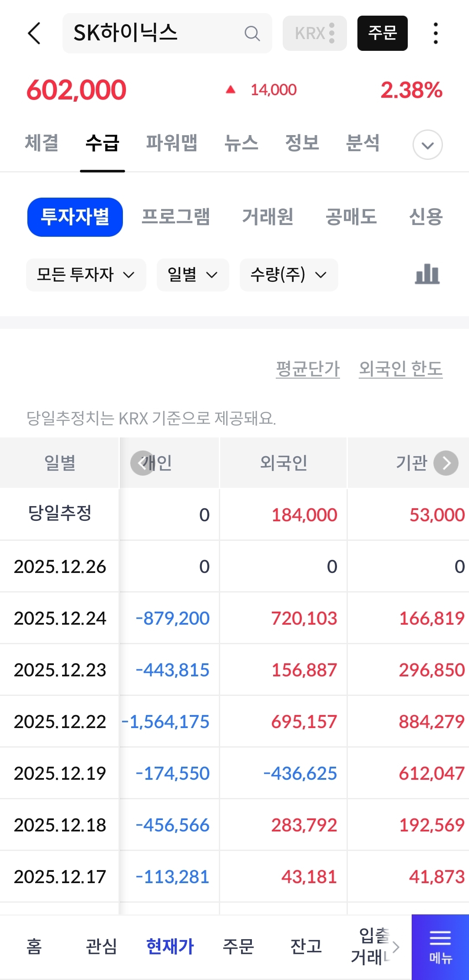Toggle the KRX exchange selector

pyautogui.click(x=314, y=33)
